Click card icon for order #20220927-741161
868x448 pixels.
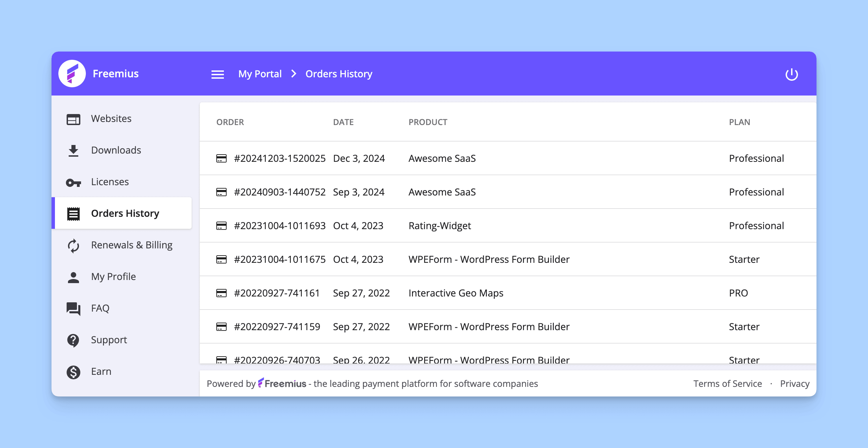[x=221, y=293]
